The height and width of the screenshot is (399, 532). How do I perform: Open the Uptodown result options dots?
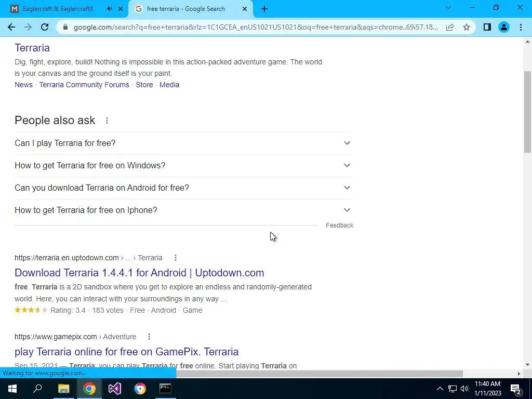[x=176, y=258]
